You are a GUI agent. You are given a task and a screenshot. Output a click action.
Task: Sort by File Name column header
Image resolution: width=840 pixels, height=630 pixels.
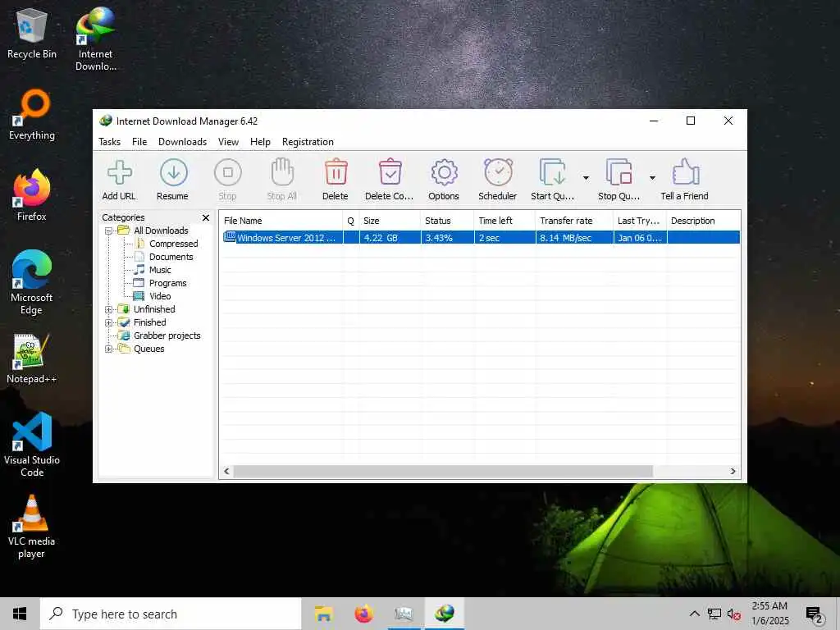coord(281,221)
